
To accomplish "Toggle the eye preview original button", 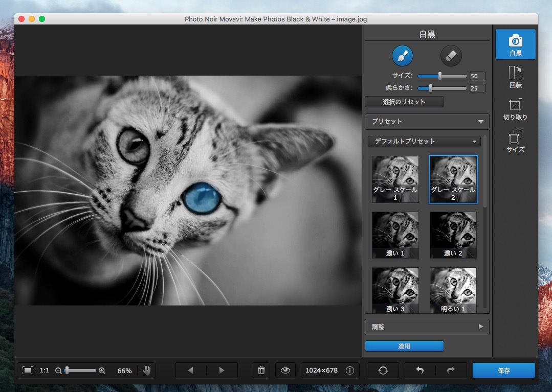I will 285,371.
